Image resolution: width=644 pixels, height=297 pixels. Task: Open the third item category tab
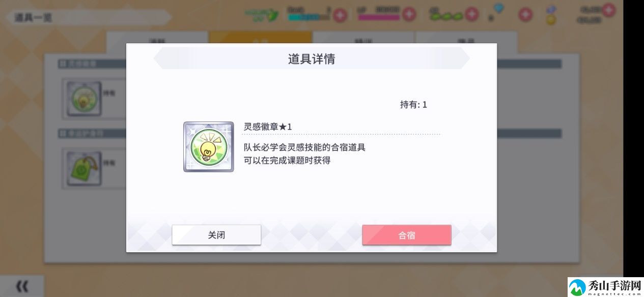364,38
